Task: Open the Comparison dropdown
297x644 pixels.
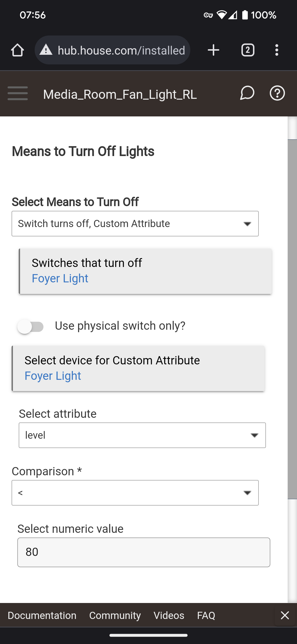Action: pyautogui.click(x=135, y=493)
